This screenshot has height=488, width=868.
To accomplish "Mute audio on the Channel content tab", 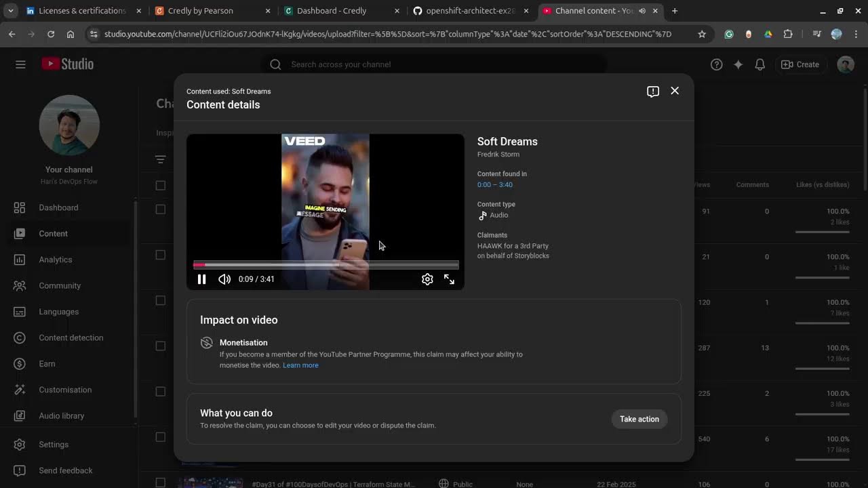I will 642,11.
